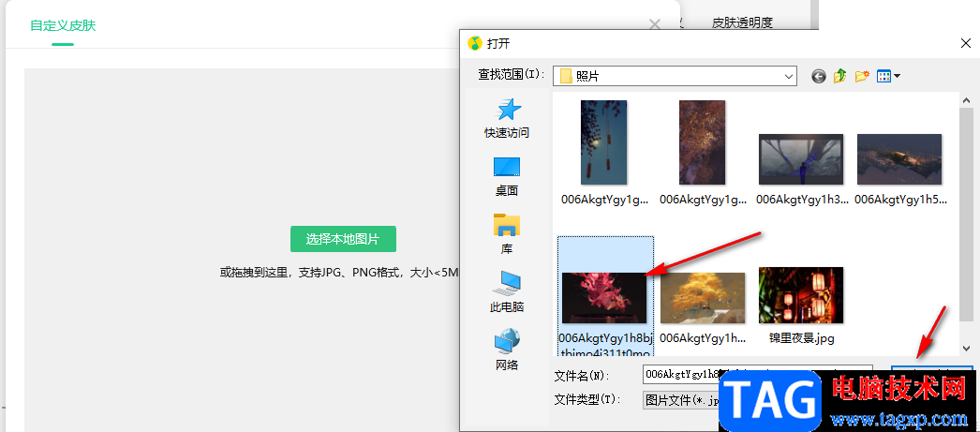Viewport: 980px width, 432px height.
Task: Select Desktop (桌面) in places sidebar
Action: [x=507, y=177]
